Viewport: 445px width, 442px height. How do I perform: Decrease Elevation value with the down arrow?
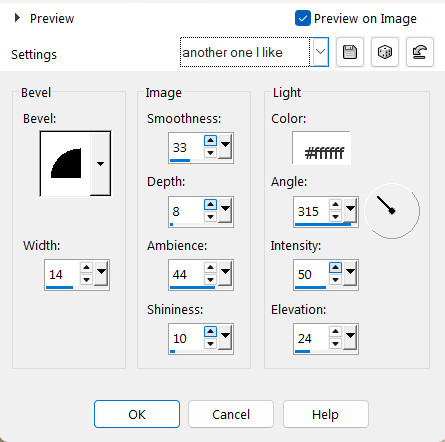tap(335, 344)
